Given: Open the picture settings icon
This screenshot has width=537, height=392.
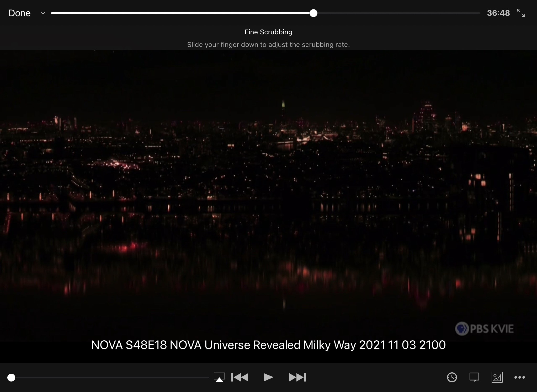Looking at the screenshot, I should pyautogui.click(x=497, y=377).
